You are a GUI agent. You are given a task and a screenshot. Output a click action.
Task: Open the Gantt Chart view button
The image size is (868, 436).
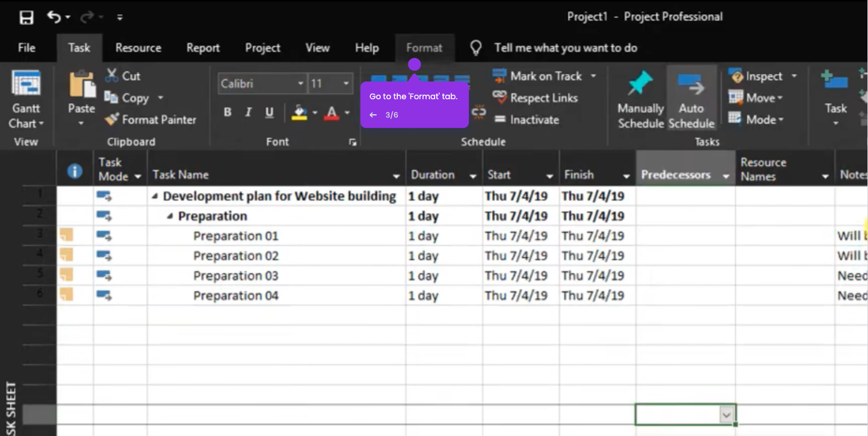point(26,100)
